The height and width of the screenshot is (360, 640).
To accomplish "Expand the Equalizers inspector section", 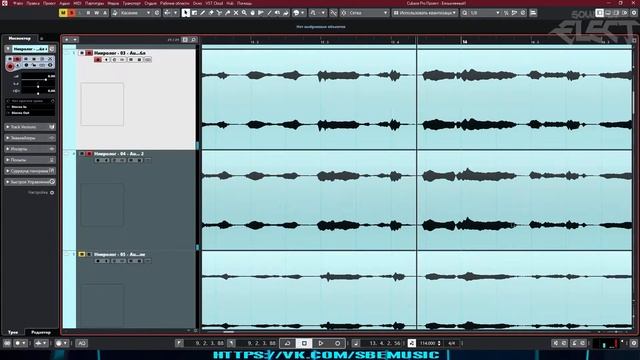I will (x=30, y=138).
